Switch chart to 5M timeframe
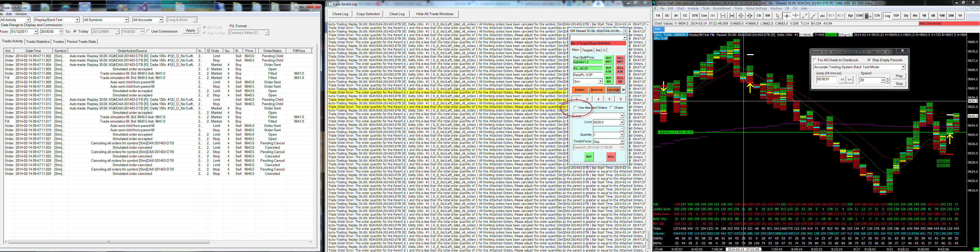Image resolution: width=980 pixels, height=252 pixels. (933, 16)
